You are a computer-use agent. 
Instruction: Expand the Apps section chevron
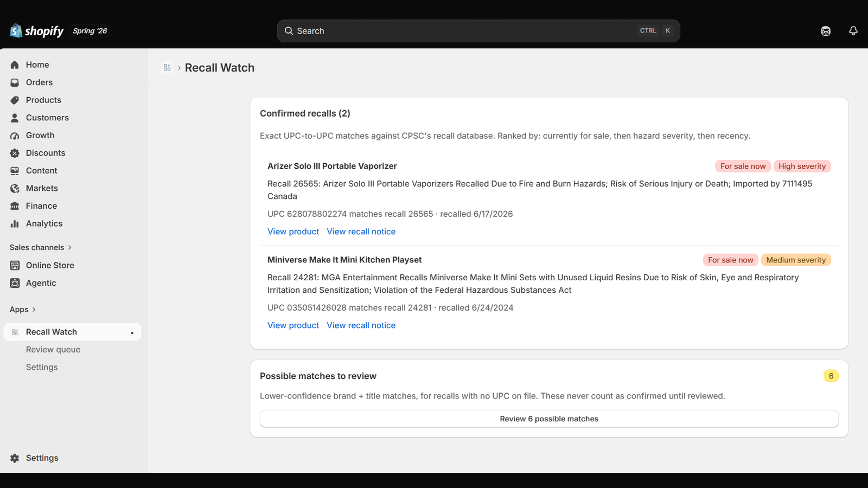[34, 310]
